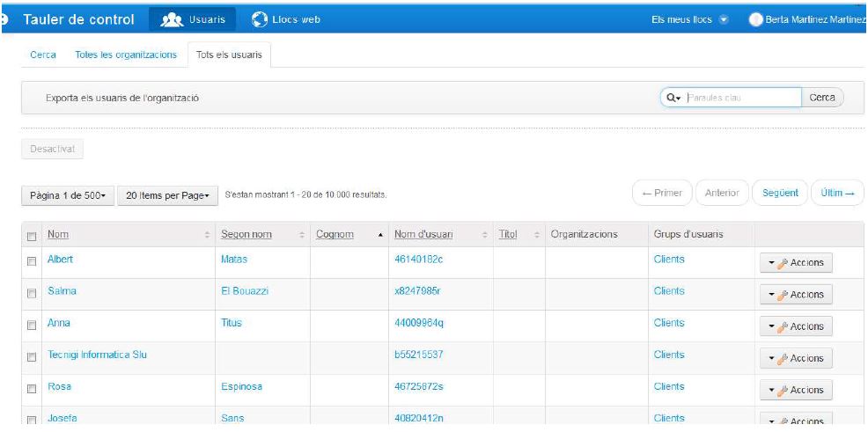
Task: Open user link 46140182c
Action: [x=417, y=260]
